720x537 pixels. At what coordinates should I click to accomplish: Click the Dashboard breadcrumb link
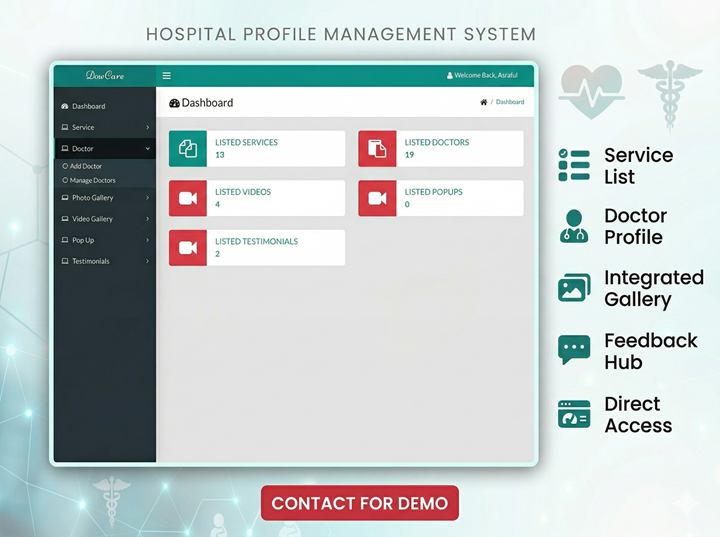(x=510, y=102)
